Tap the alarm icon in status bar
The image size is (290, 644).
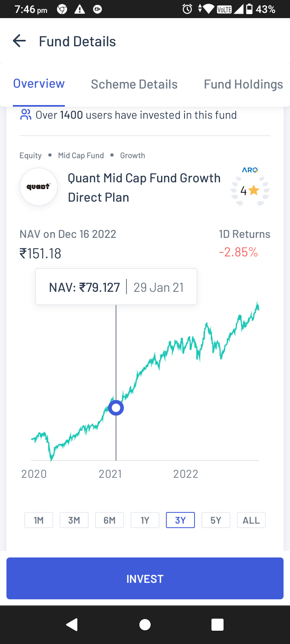[187, 9]
